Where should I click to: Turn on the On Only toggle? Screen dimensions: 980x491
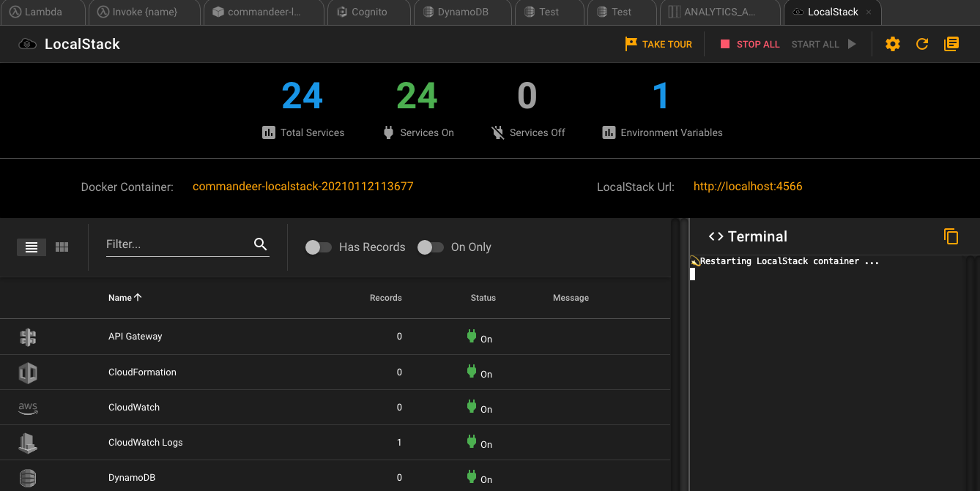431,247
